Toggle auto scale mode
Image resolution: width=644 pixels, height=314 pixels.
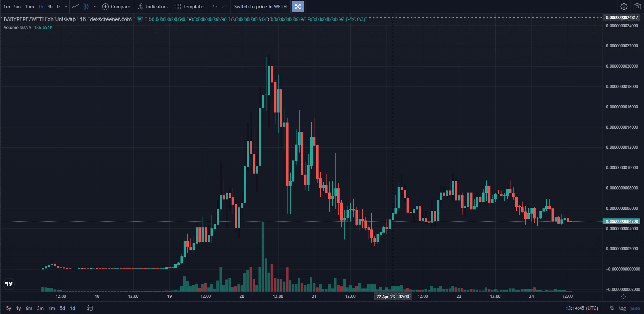(x=635, y=308)
